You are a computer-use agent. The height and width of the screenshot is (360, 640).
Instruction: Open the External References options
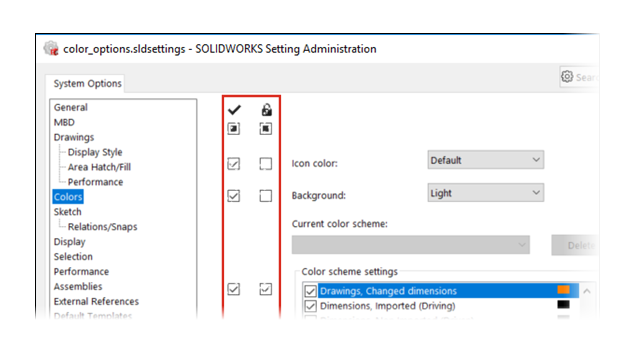96,301
